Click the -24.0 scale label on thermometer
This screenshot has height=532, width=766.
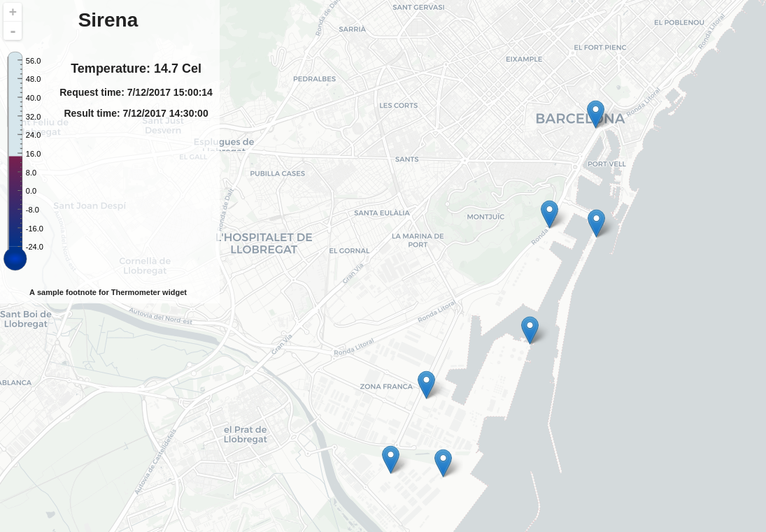34,247
